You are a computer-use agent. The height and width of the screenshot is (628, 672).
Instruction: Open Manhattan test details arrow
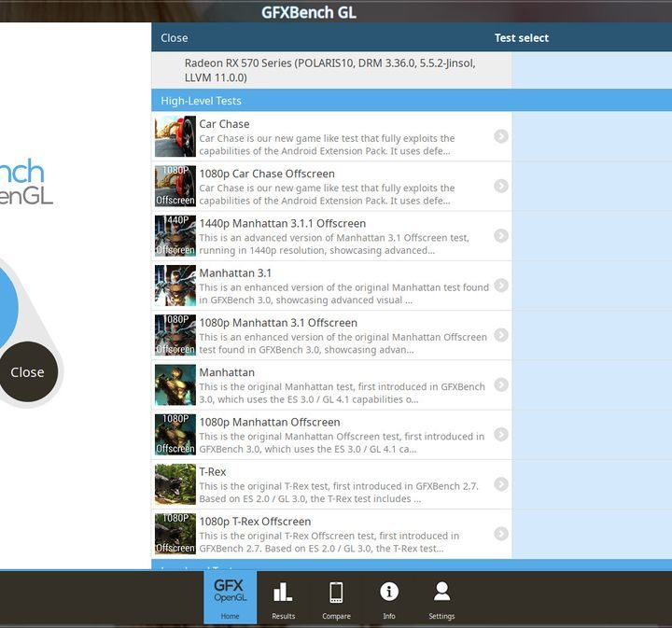(x=501, y=384)
